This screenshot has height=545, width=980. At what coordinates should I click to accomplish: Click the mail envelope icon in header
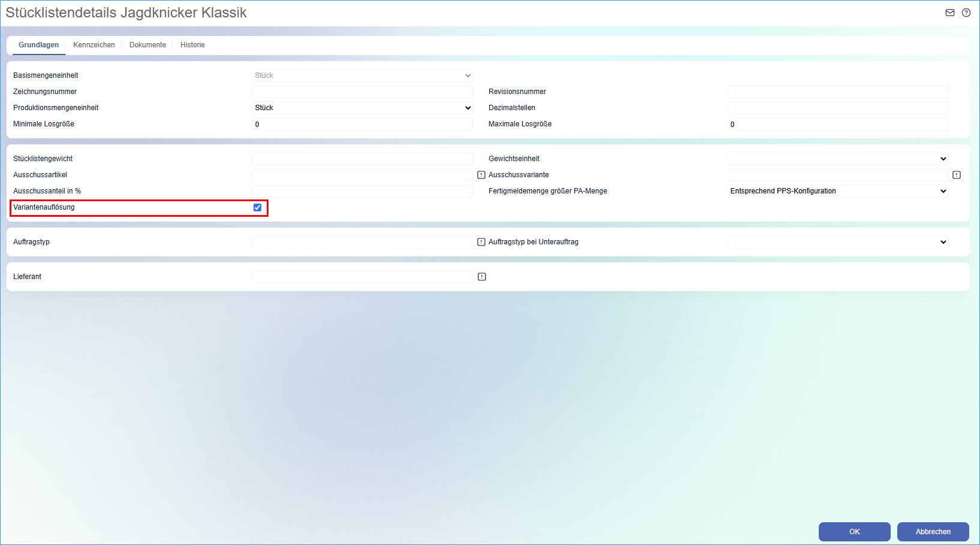click(x=950, y=13)
